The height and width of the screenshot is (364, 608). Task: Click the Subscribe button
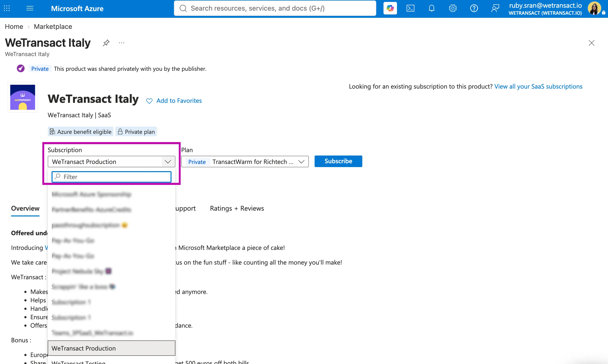click(338, 161)
